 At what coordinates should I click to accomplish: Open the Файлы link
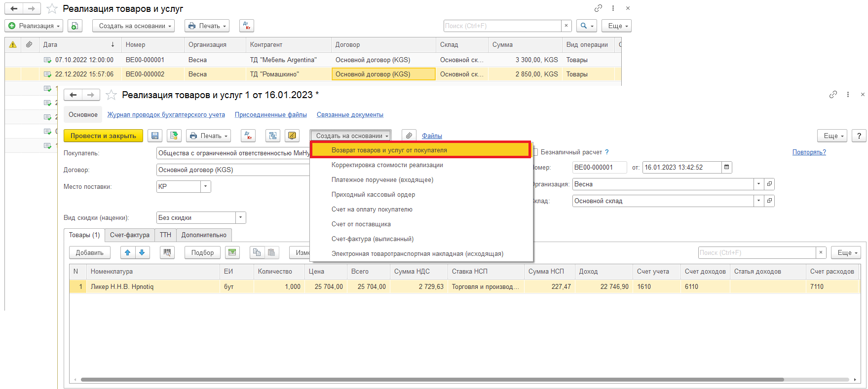pos(432,136)
